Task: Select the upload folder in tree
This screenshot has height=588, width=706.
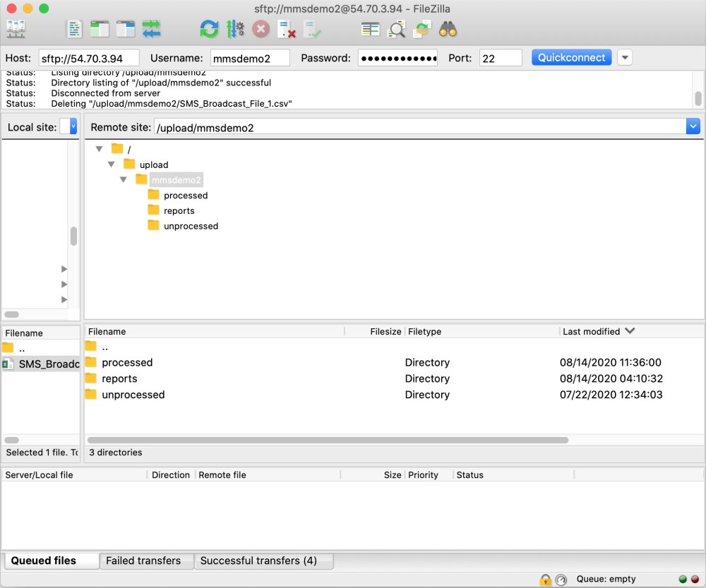Action: pos(154,164)
